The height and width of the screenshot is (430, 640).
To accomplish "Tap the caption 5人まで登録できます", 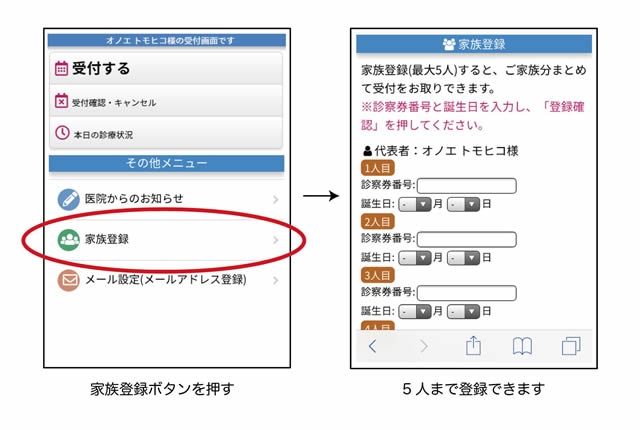I will pyautogui.click(x=473, y=389).
